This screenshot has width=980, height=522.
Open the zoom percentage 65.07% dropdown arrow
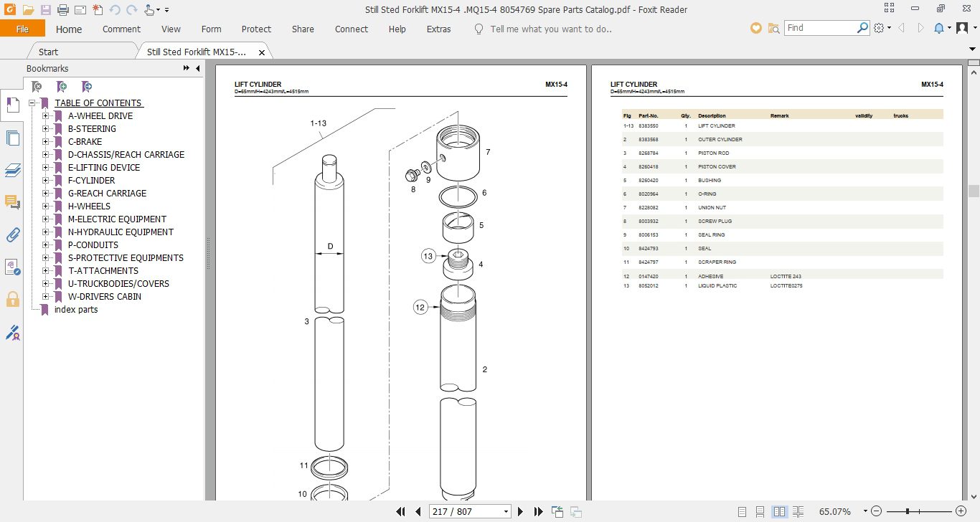pos(865,512)
